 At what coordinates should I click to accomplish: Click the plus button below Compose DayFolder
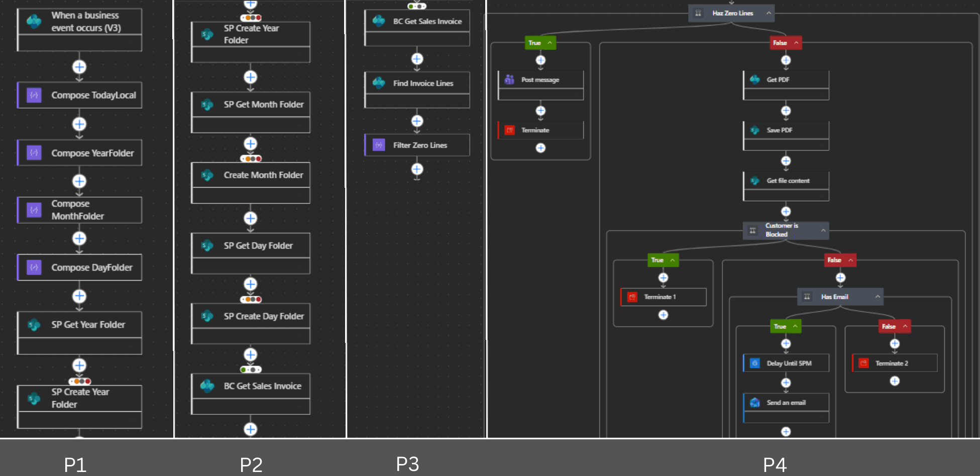tap(79, 296)
